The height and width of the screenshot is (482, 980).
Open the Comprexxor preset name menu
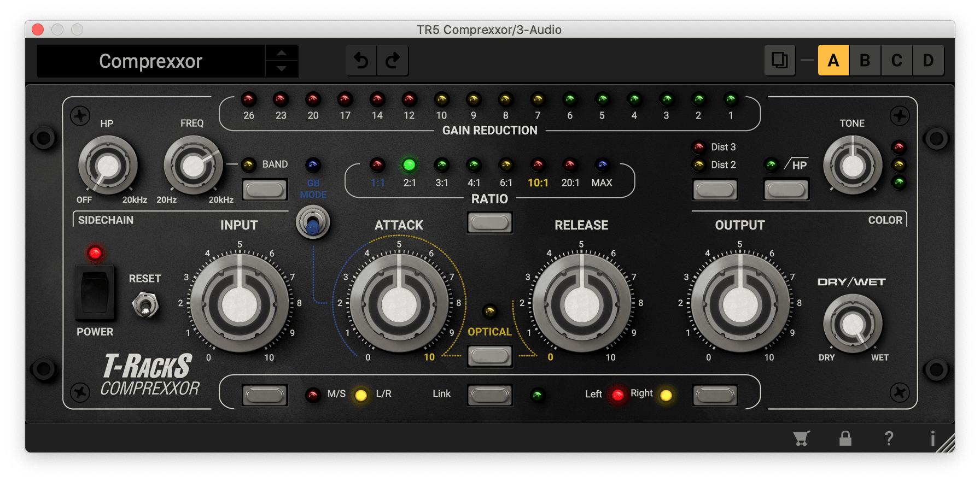pos(151,61)
